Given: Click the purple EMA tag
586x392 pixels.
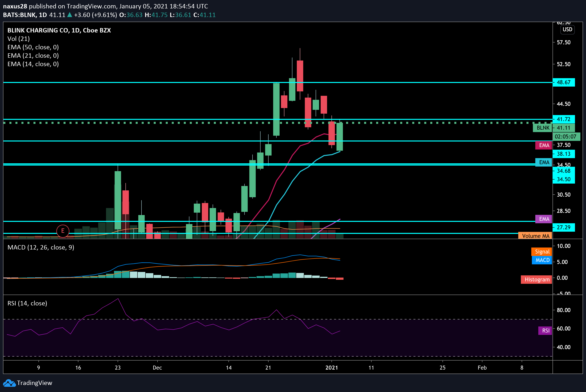Looking at the screenshot, I should coord(544,219).
